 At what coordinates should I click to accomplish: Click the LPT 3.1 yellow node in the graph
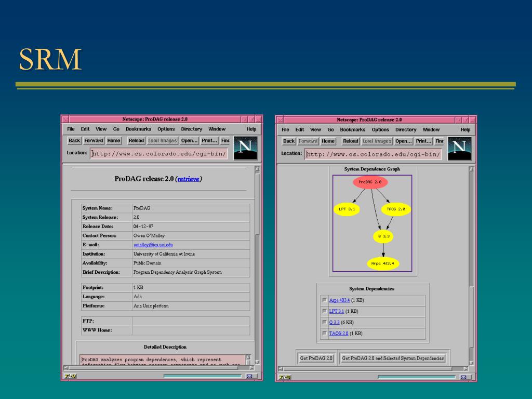pyautogui.click(x=347, y=209)
